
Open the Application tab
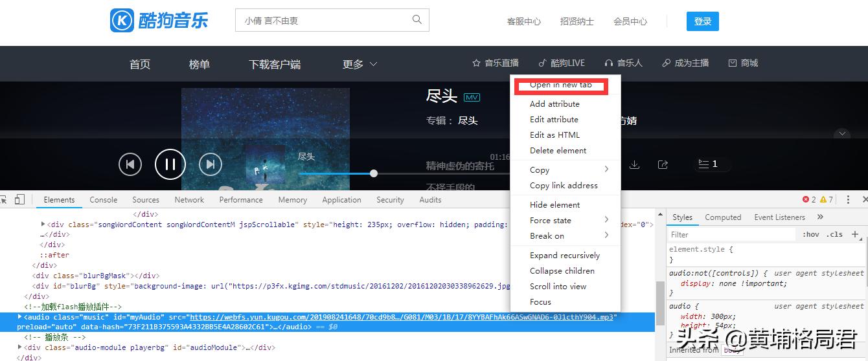[341, 200]
